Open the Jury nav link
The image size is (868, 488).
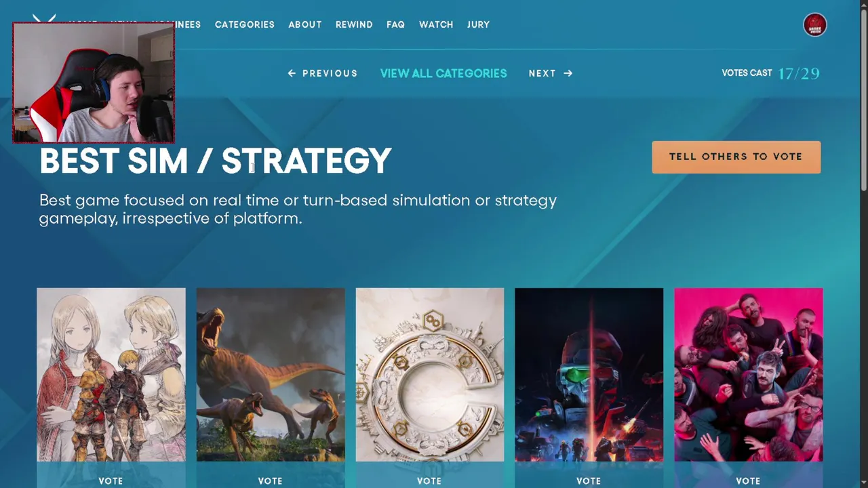pyautogui.click(x=478, y=24)
